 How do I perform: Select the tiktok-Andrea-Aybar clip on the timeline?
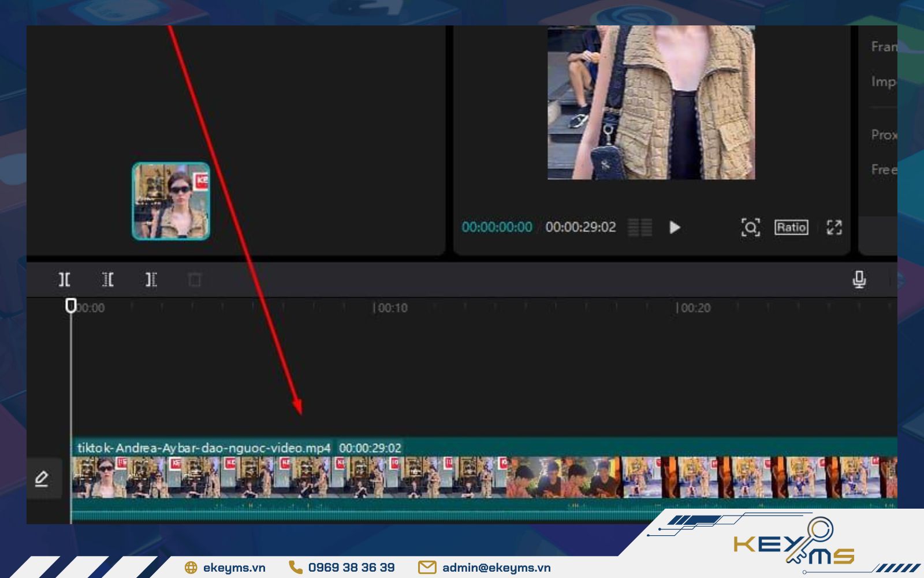[404, 474]
